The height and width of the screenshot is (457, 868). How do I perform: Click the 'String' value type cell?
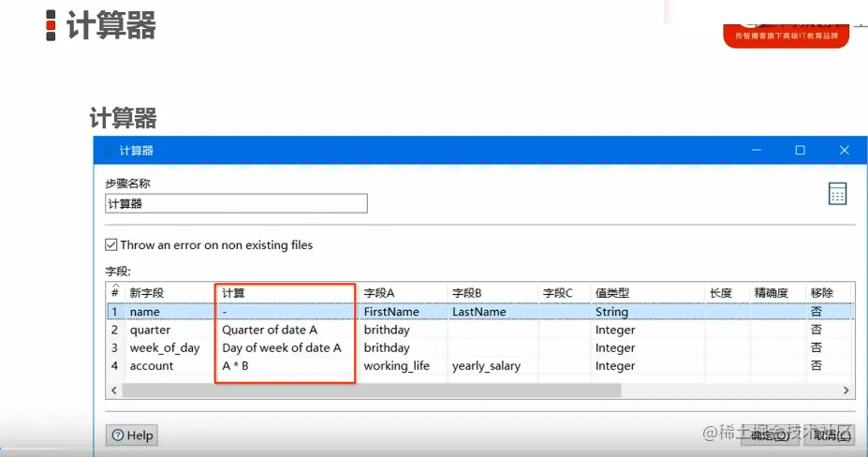[611, 312]
